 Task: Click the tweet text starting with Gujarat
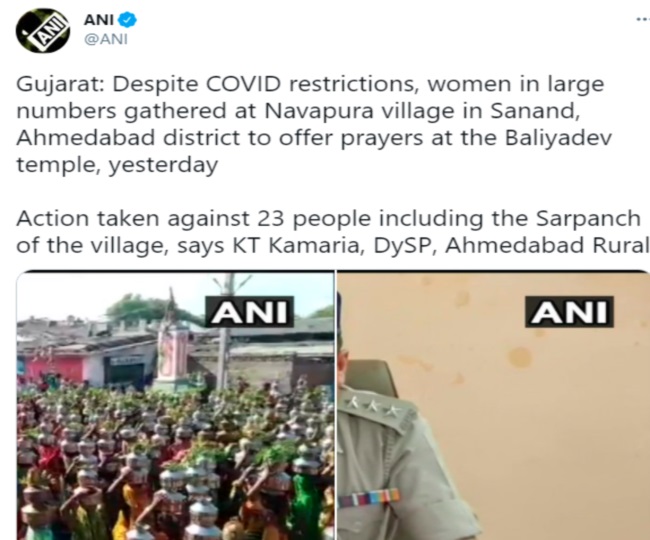click(x=314, y=125)
